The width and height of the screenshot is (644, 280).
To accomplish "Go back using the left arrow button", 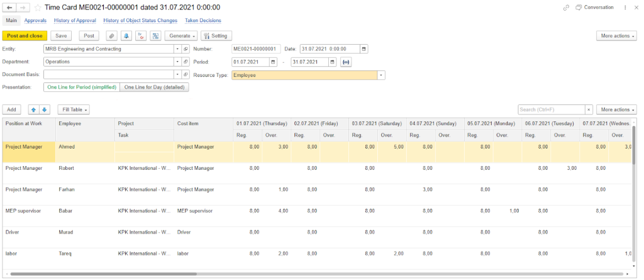I will point(9,8).
